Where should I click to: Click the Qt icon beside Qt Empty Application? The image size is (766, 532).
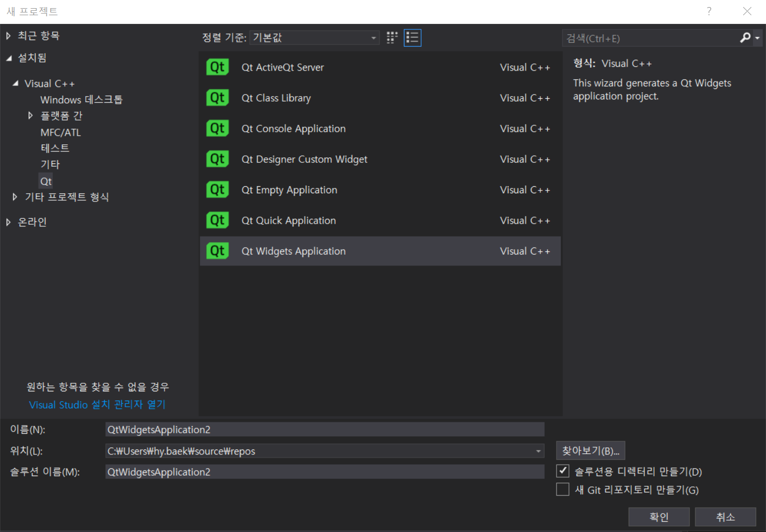[217, 189]
